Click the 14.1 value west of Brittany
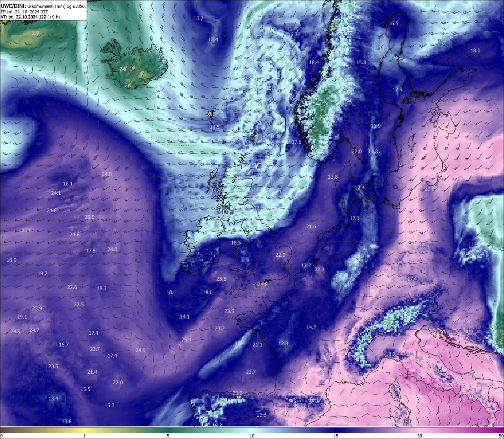This screenshot has height=439, width=504. pyautogui.click(x=185, y=317)
